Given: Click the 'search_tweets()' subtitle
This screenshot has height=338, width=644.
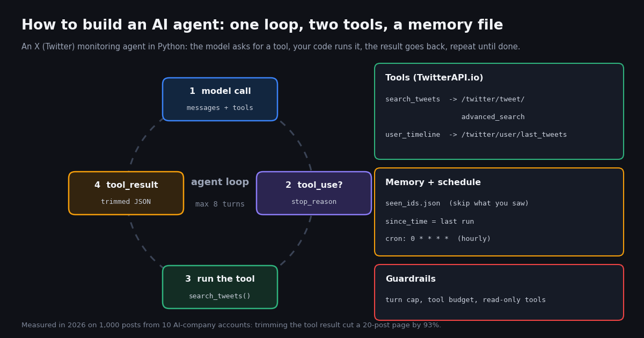Looking at the screenshot, I should point(220,296).
